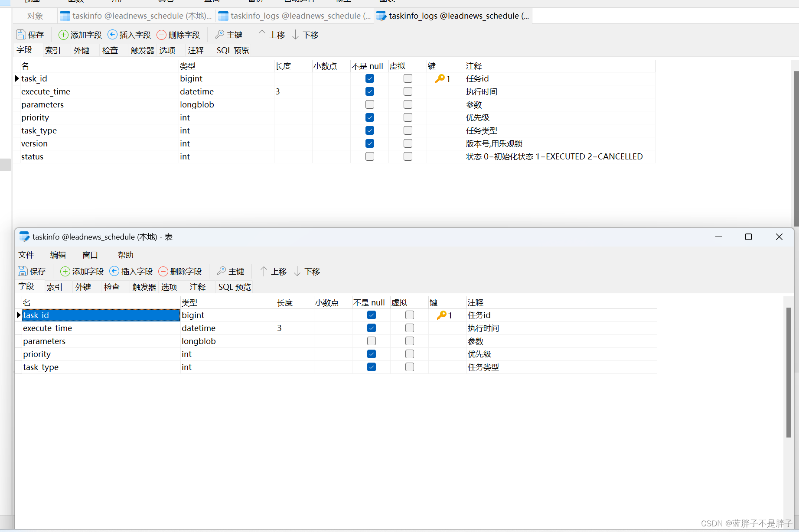The height and width of the screenshot is (532, 799).
Task: Open SQL 预览 tab in lower window
Action: [235, 287]
